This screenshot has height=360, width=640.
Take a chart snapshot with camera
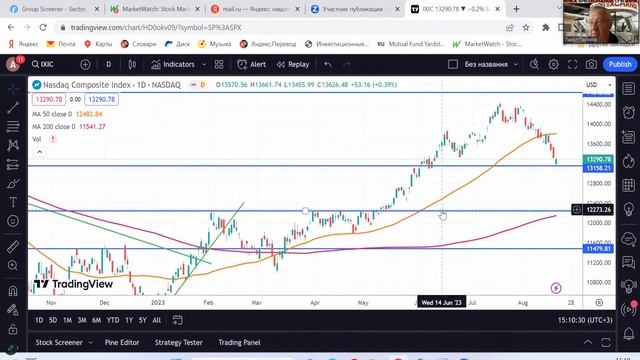[x=591, y=64]
